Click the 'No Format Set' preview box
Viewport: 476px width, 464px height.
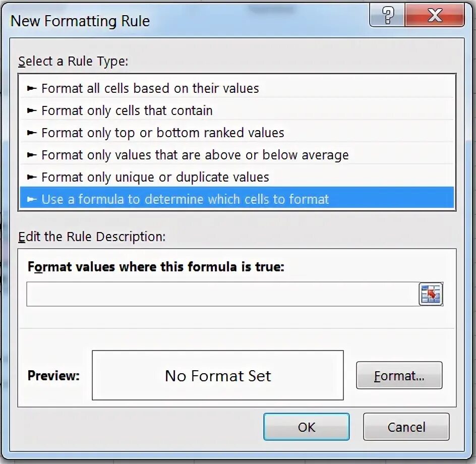tap(218, 375)
